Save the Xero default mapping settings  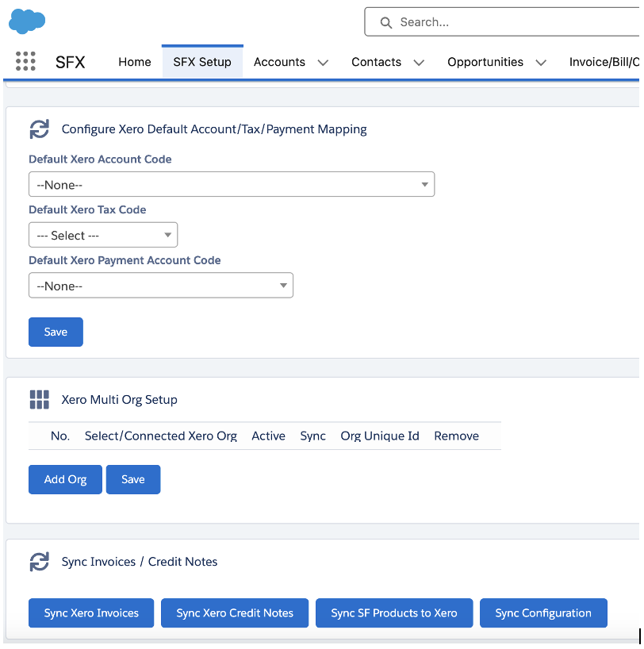56,332
